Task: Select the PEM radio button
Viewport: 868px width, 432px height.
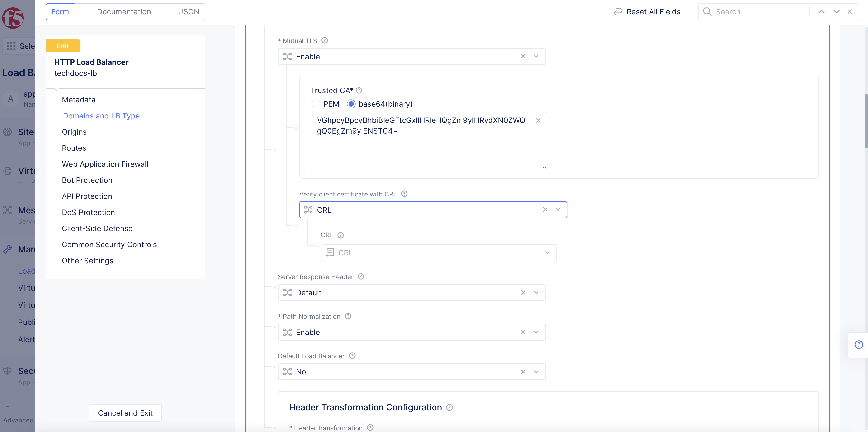Action: (x=316, y=104)
